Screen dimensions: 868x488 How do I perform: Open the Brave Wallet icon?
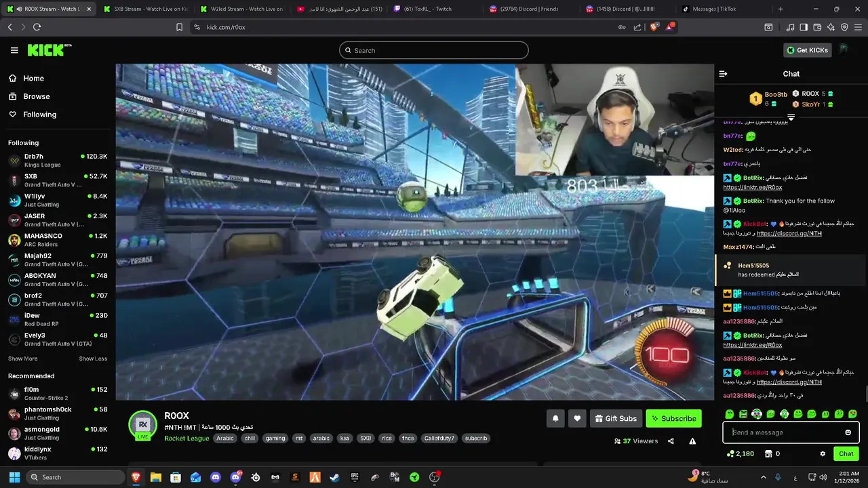click(817, 27)
